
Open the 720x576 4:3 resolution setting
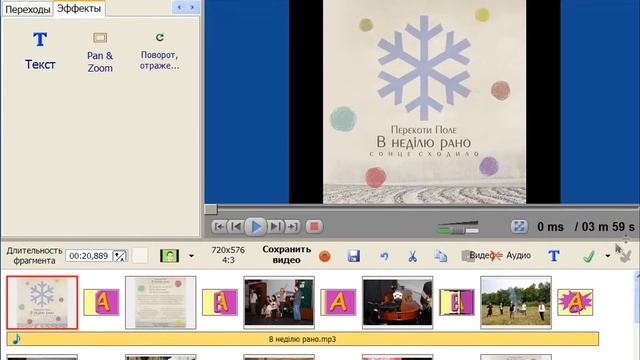tap(228, 255)
